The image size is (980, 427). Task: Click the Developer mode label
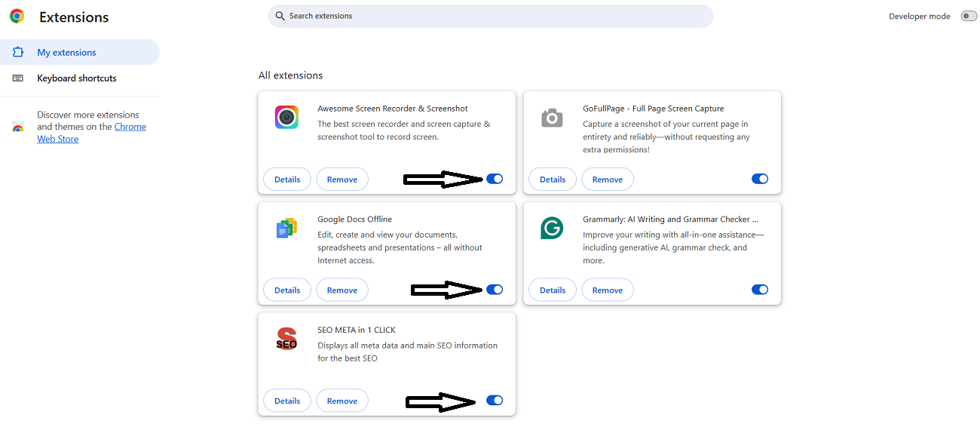(919, 16)
